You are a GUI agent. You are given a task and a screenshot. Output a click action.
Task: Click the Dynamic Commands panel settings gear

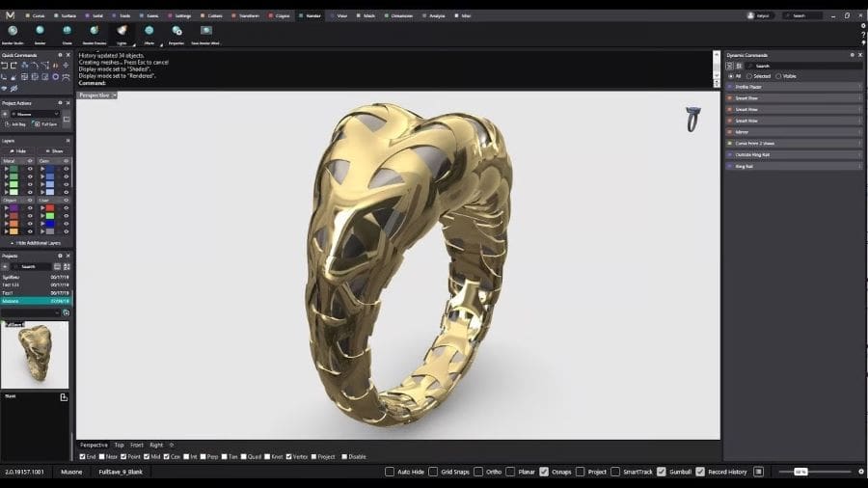[852, 55]
